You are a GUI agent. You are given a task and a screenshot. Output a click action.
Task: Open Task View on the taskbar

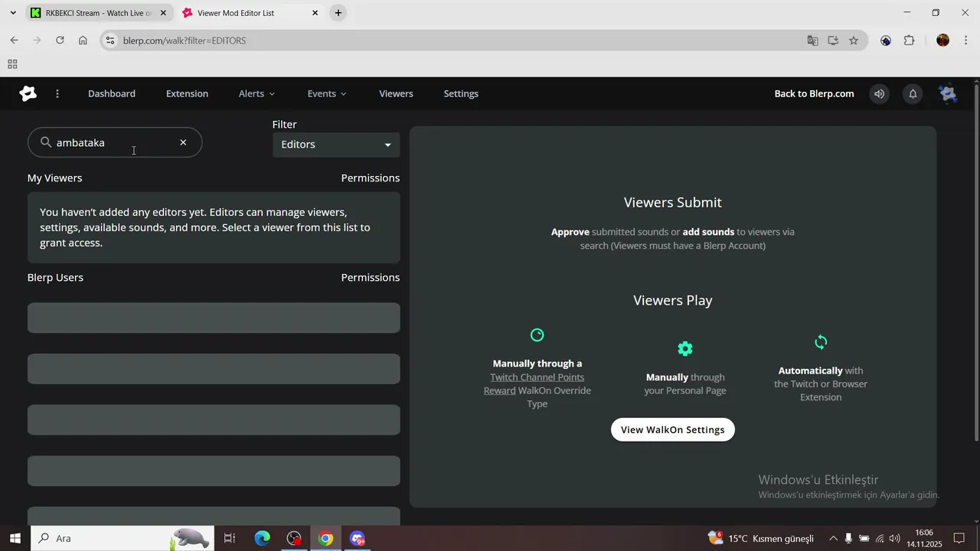click(230, 538)
